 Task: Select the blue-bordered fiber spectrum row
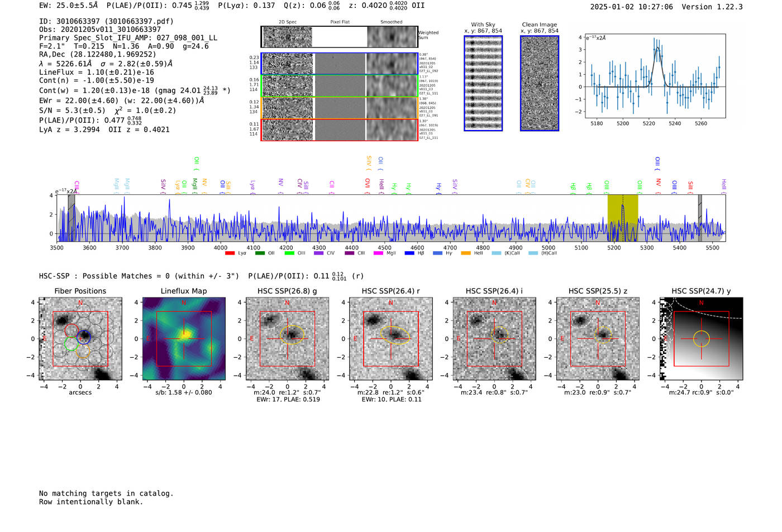point(340,64)
